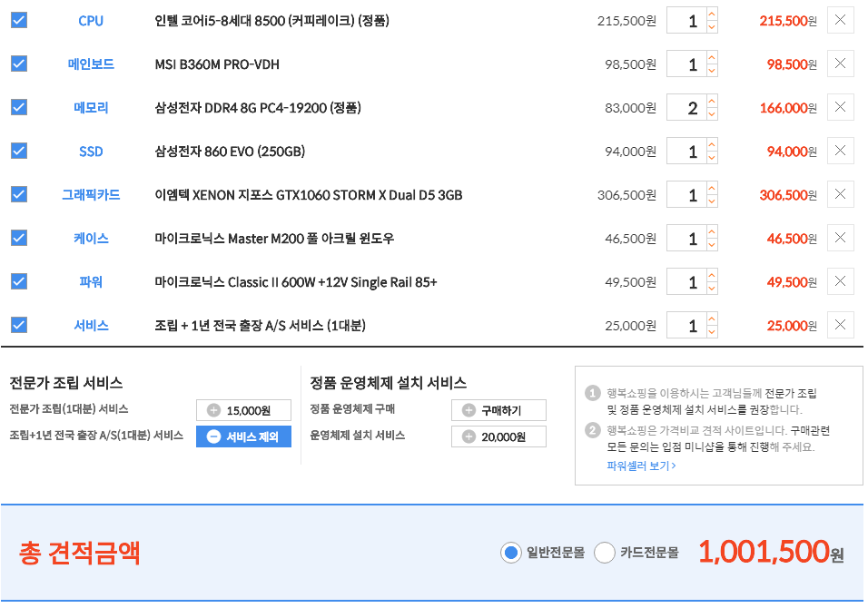868x608 pixels.
Task: Add 운영체제 설치 service for 20,000원
Action: coord(498,436)
